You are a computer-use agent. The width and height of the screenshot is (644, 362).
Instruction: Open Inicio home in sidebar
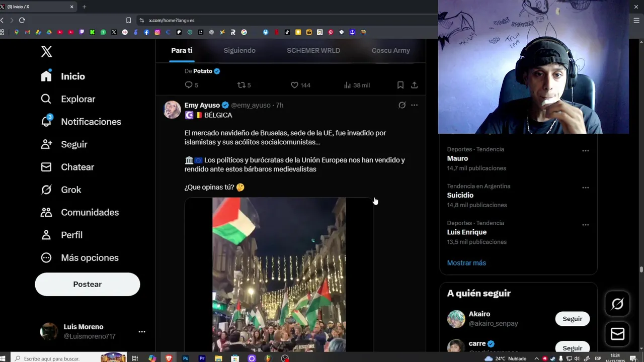63,76
